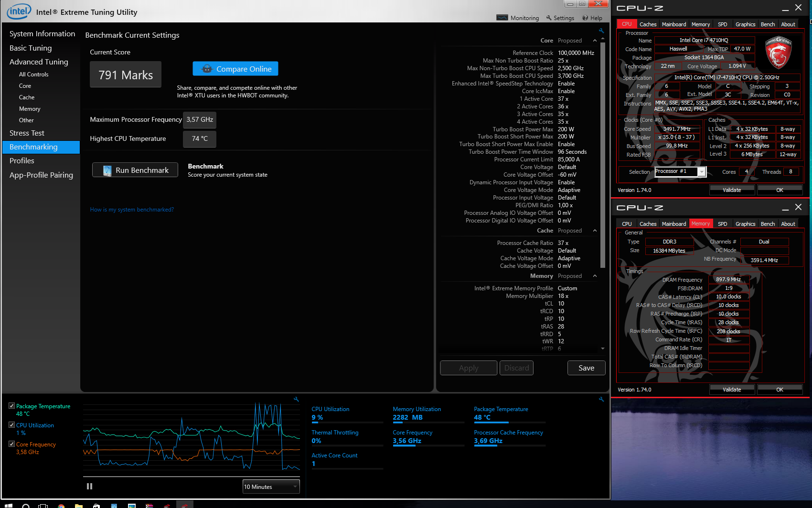The width and height of the screenshot is (812, 508).
Task: Open the Store icon on the taskbar
Action: point(96,506)
